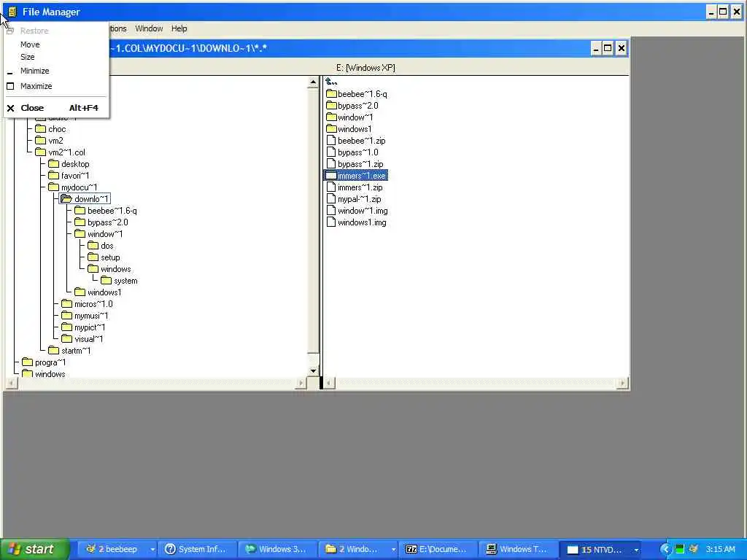This screenshot has width=747, height=560.
Task: Select progra~1 folder in tree
Action: tap(44, 362)
